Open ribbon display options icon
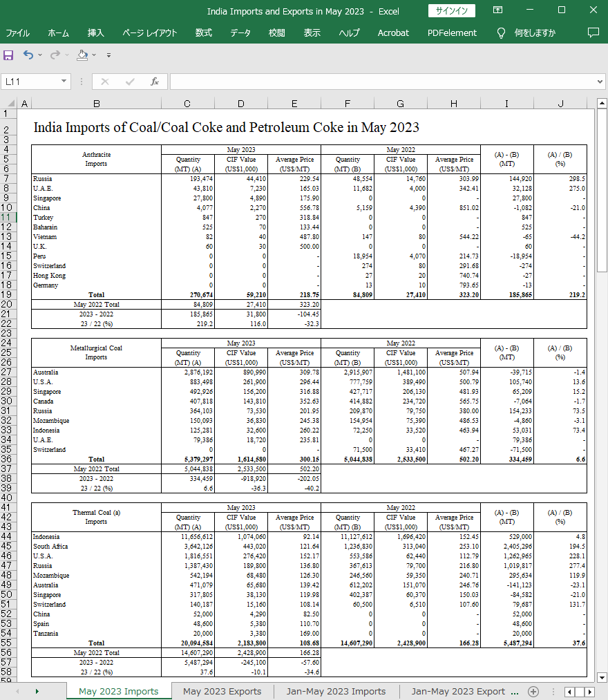 pyautogui.click(x=497, y=10)
